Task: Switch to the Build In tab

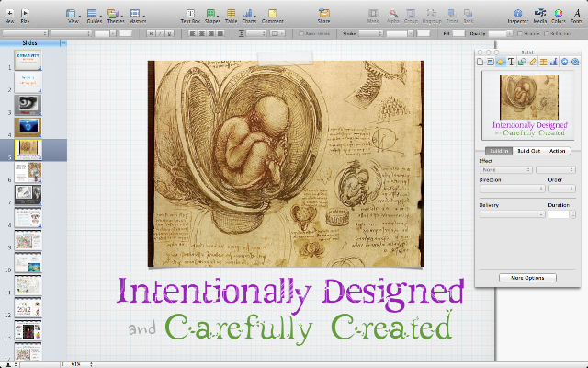Action: point(499,151)
